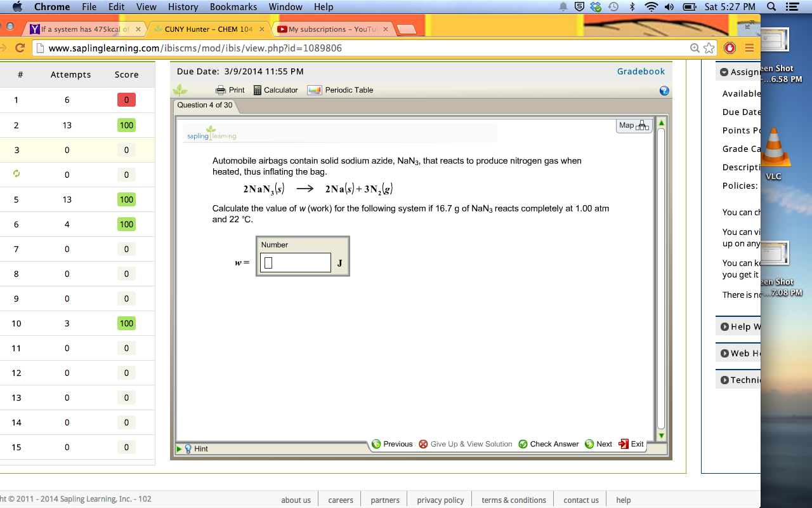Viewport: 812px width, 508px height.
Task: Click the red 0 score for question 1
Action: (126, 100)
